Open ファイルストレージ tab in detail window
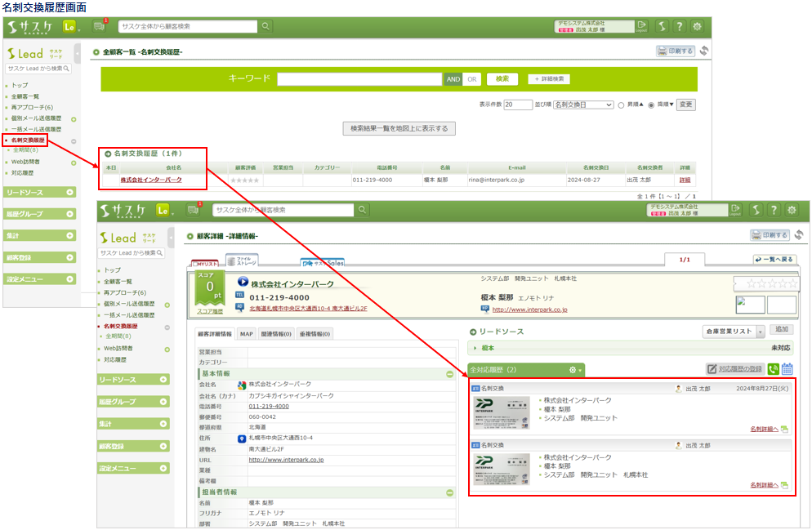The image size is (812, 530). (x=242, y=261)
